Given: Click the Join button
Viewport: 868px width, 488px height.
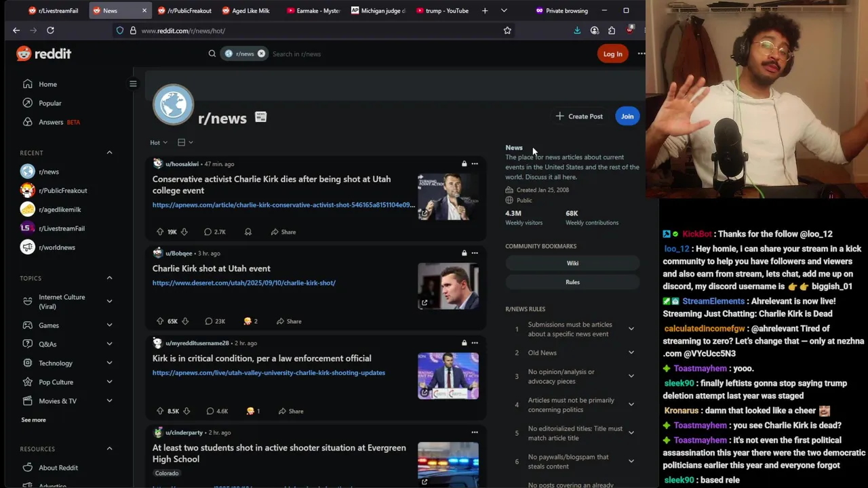Looking at the screenshot, I should (x=627, y=116).
